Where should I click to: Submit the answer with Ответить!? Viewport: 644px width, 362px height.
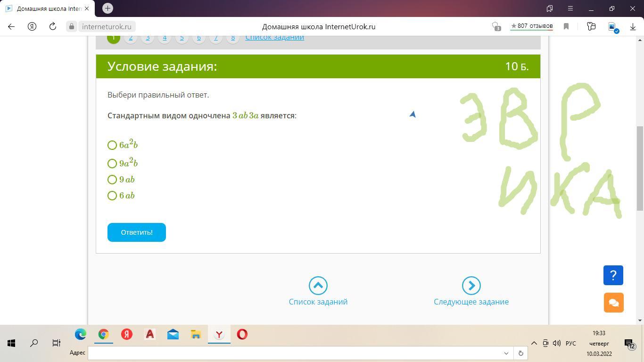(137, 232)
